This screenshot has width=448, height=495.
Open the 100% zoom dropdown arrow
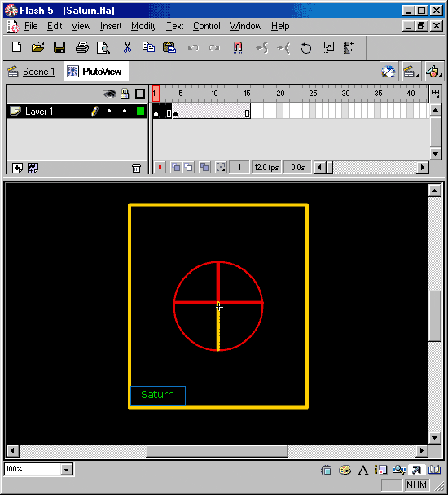pyautogui.click(x=66, y=470)
